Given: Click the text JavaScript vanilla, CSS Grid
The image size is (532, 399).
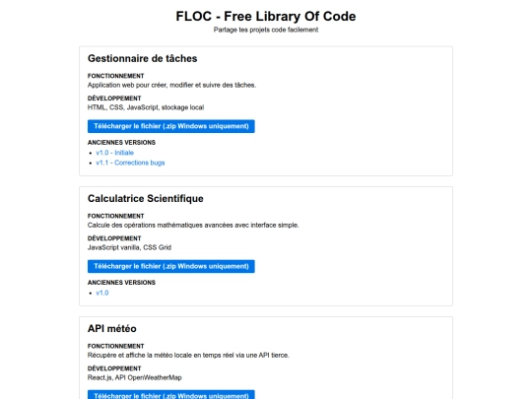Looking at the screenshot, I should coord(129,247).
